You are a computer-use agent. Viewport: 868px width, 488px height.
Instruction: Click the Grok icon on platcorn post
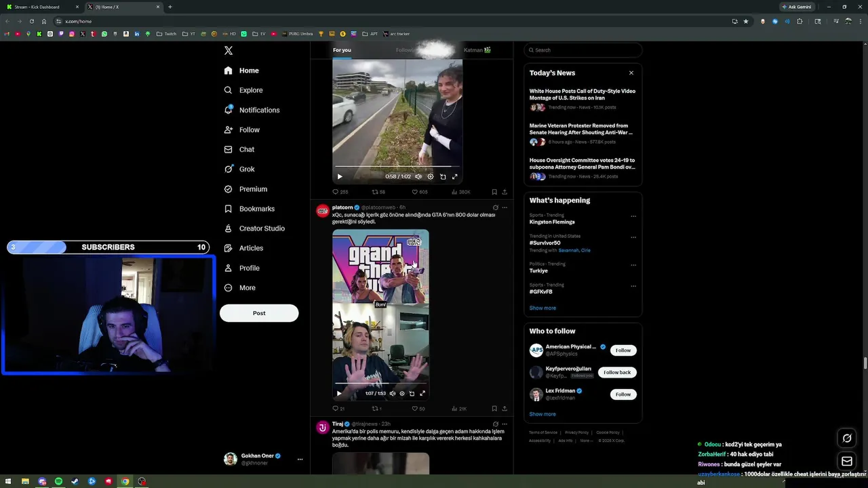495,207
